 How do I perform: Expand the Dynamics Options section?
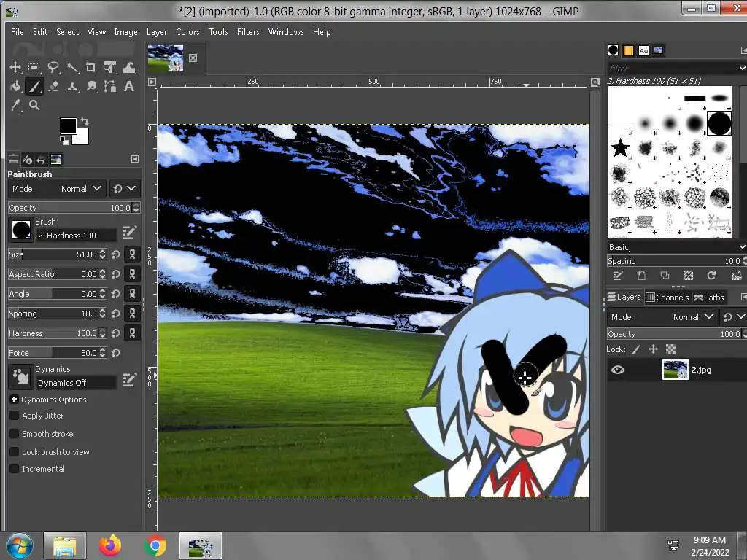coord(15,400)
